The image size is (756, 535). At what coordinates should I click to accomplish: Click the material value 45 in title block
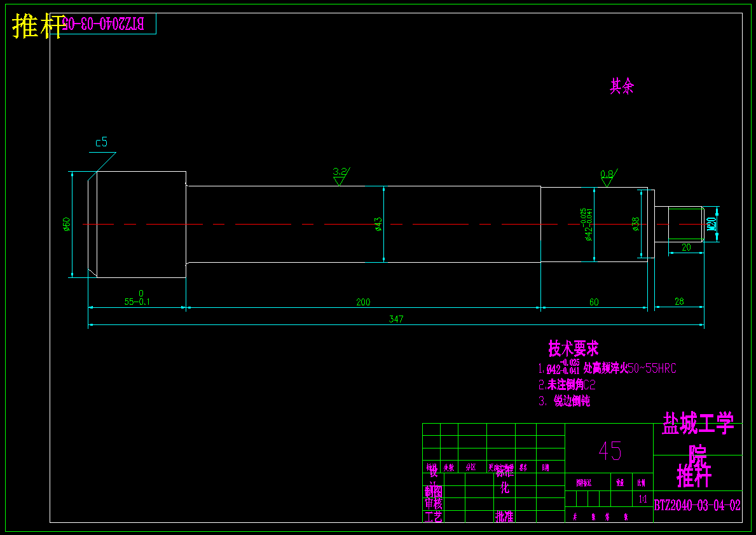click(610, 451)
